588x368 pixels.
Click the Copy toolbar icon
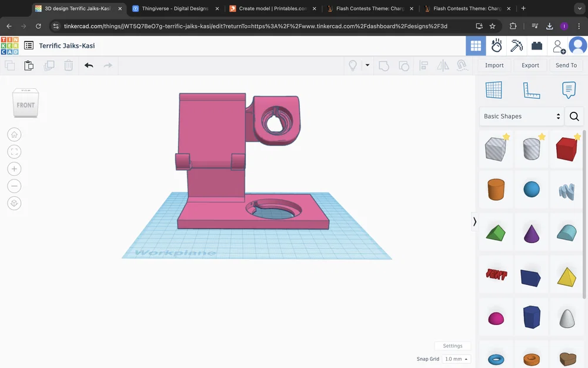(x=10, y=65)
